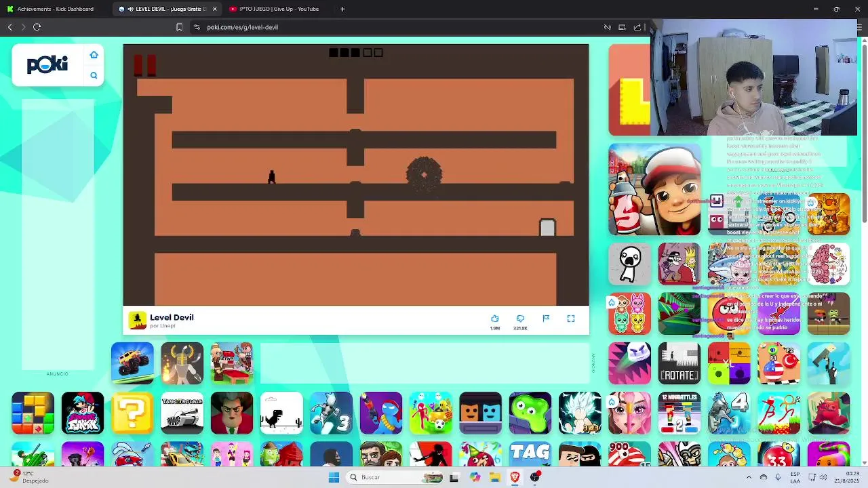Open the monster truck game thumbnail
The width and height of the screenshot is (868, 488).
pyautogui.click(x=132, y=363)
